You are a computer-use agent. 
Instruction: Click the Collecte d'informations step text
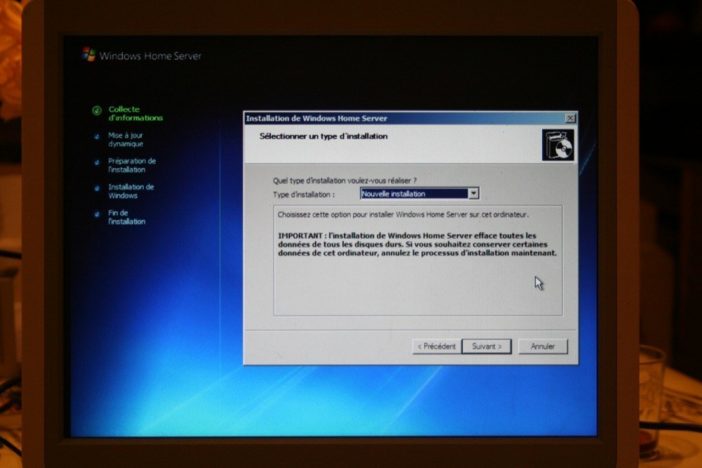[135, 114]
